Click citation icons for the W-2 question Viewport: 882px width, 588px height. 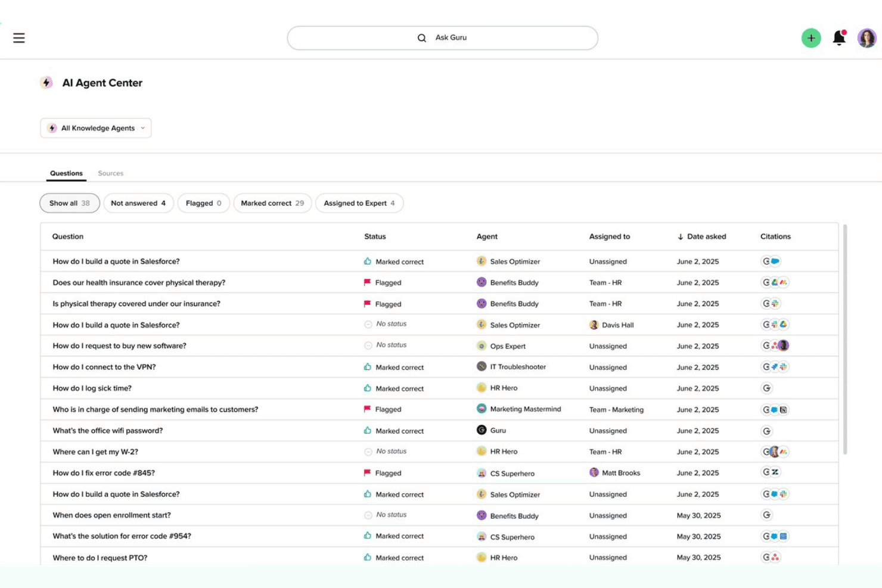(x=775, y=452)
